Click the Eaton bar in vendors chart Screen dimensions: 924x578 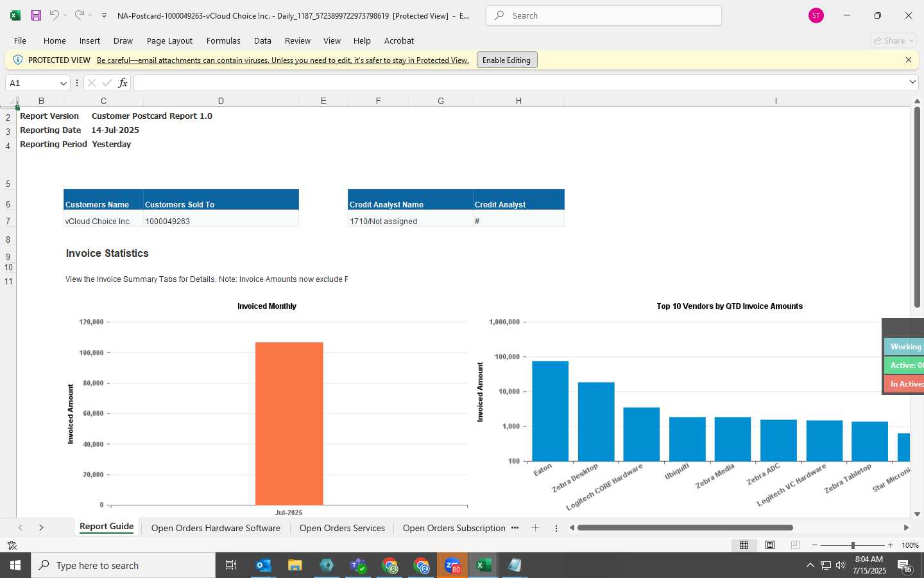tap(550, 411)
